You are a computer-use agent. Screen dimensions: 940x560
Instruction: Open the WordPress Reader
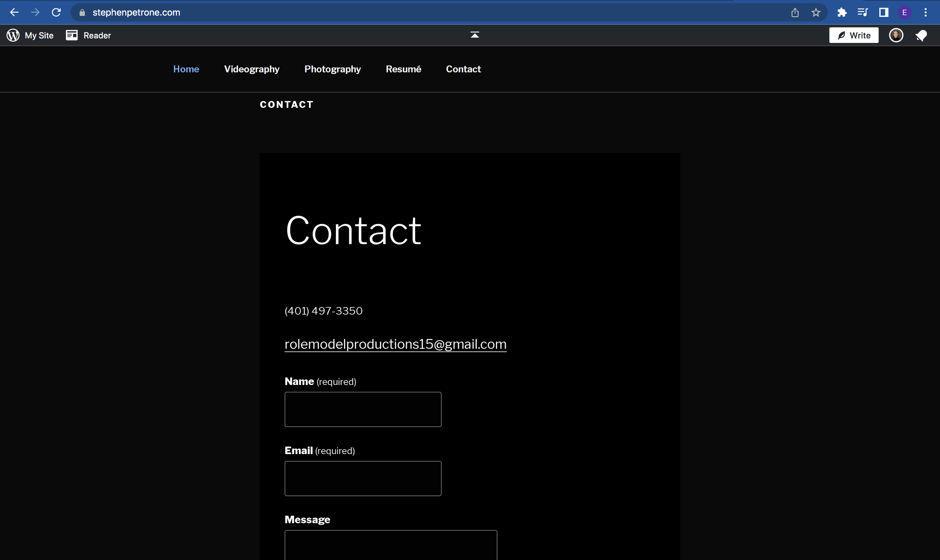click(88, 35)
